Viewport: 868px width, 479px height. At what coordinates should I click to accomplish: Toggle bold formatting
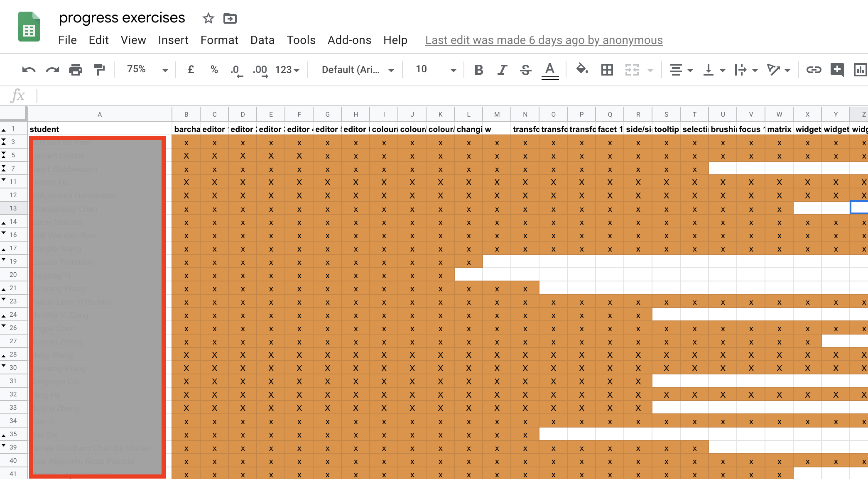coord(479,70)
